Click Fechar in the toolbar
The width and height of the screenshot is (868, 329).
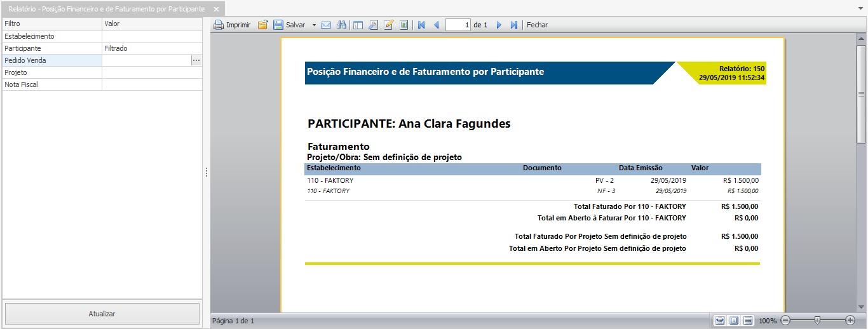[x=537, y=25]
